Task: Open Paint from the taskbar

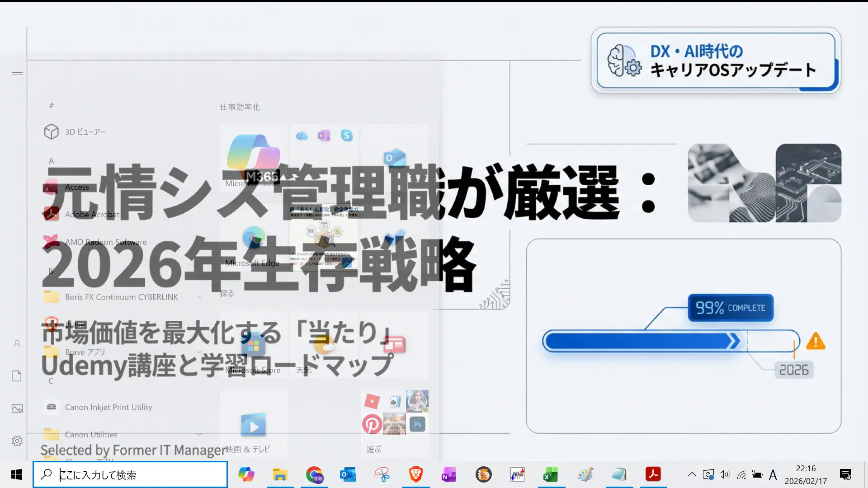Action: 585,474
